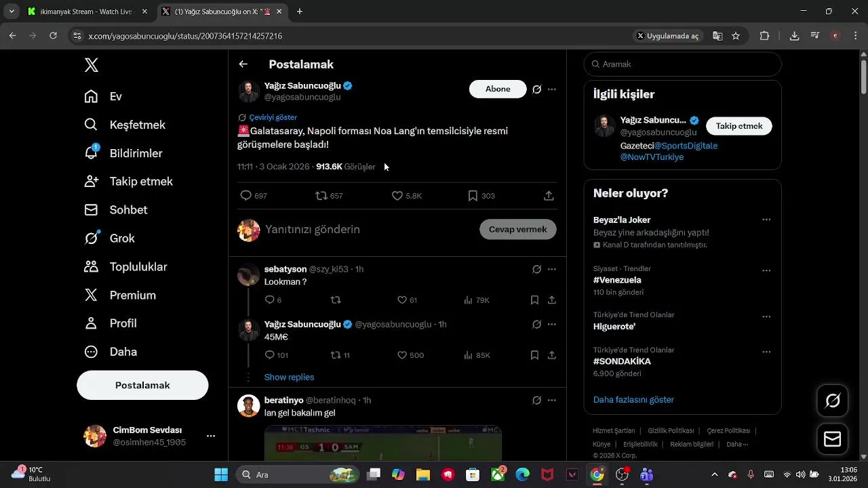Open more options on the 45M€ reply
Screen dimensions: 868x488
(x=552, y=325)
